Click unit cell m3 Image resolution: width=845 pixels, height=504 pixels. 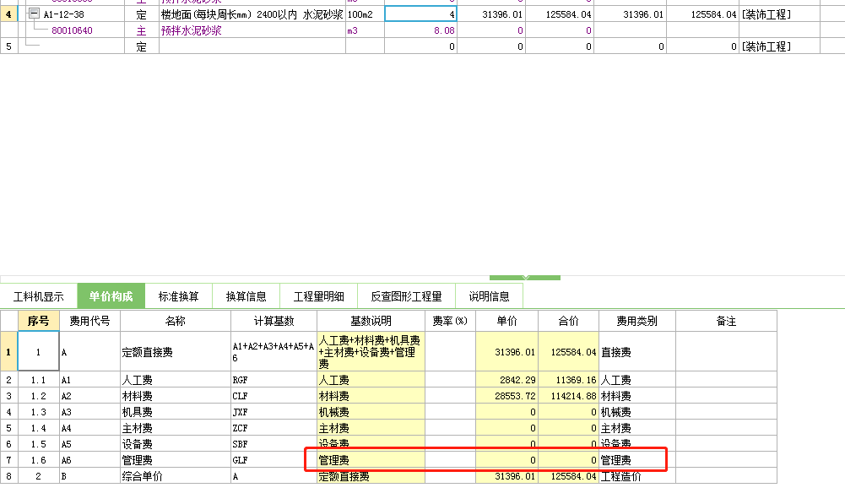365,30
